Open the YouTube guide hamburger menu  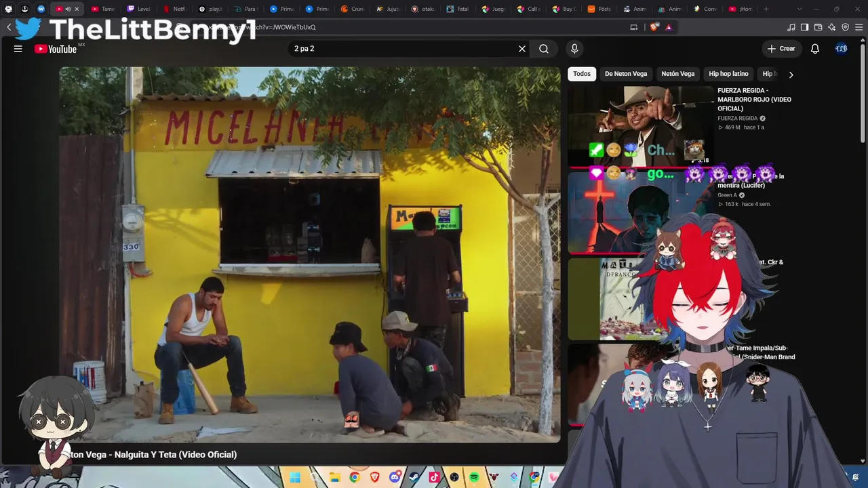point(18,49)
